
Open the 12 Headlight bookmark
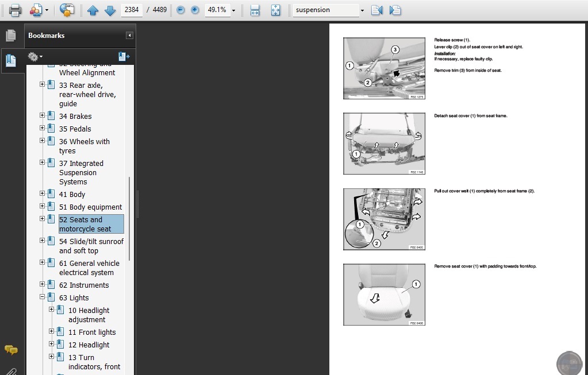pos(89,345)
